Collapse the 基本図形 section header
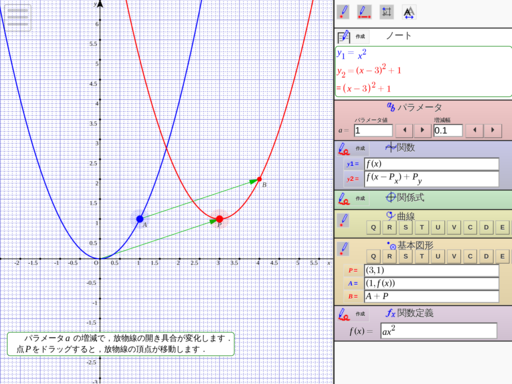The height and width of the screenshot is (384, 512). tap(410, 246)
